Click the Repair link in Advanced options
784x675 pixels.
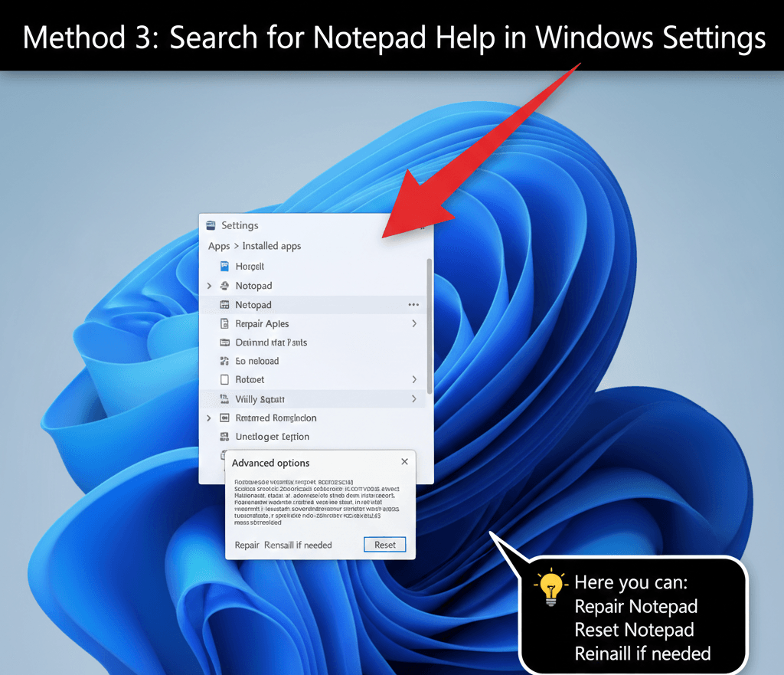click(x=247, y=545)
